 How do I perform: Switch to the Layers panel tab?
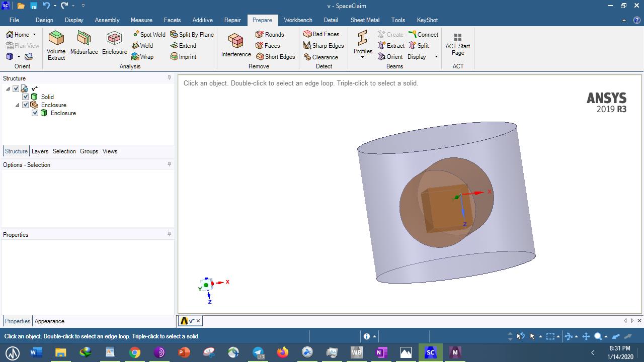pos(40,151)
